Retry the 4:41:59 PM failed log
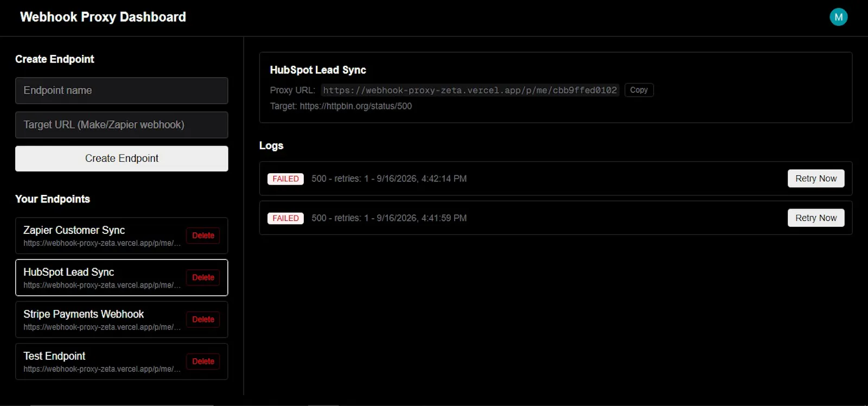 pyautogui.click(x=816, y=218)
